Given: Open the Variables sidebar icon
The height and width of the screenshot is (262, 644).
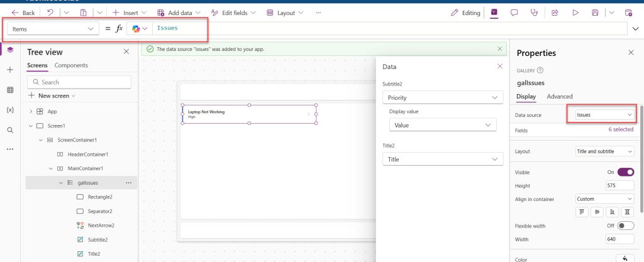Looking at the screenshot, I should (x=10, y=110).
